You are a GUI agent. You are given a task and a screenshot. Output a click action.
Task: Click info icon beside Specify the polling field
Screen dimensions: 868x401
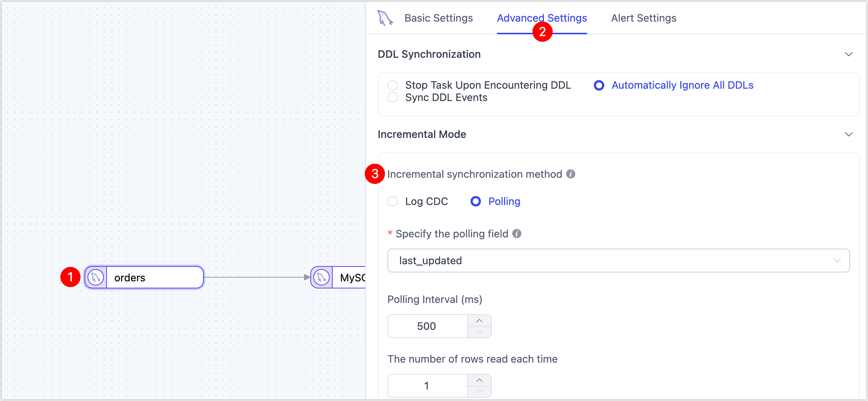(x=517, y=234)
